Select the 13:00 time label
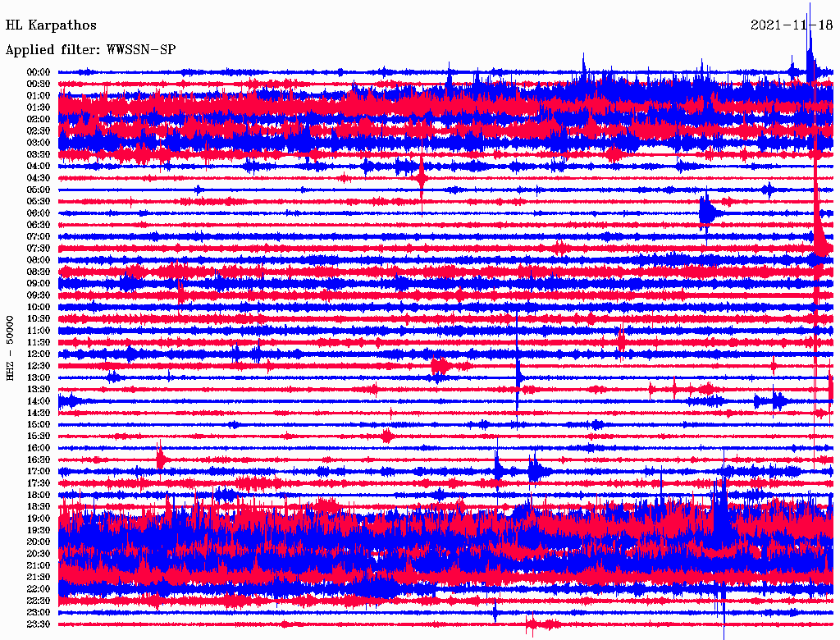Viewport: 840px width, 640px height. click(x=39, y=378)
